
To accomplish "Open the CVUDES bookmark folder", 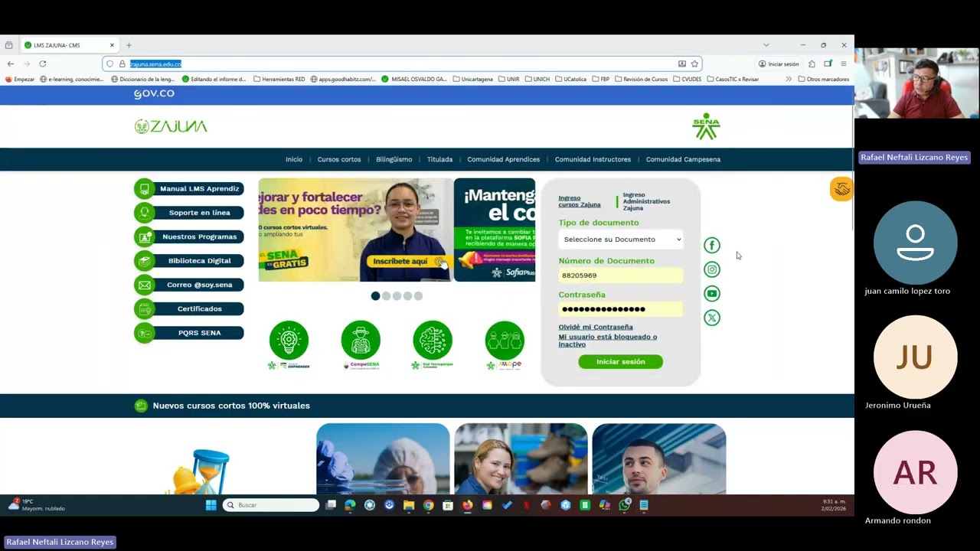I will coord(687,79).
